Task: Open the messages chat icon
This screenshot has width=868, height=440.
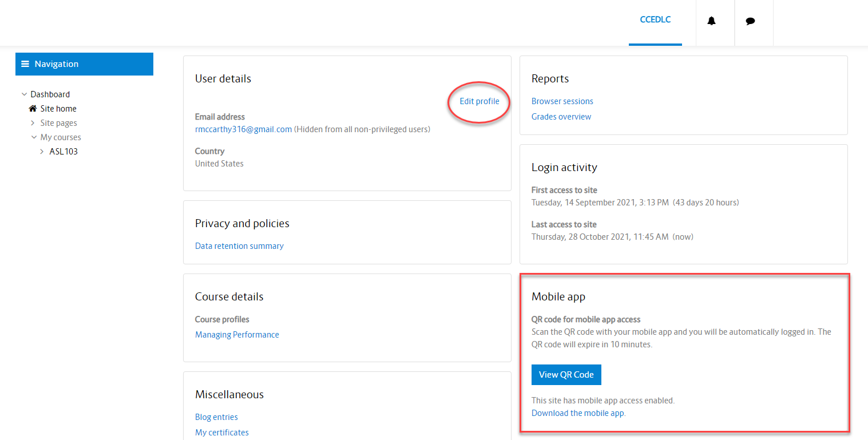Action: 750,21
